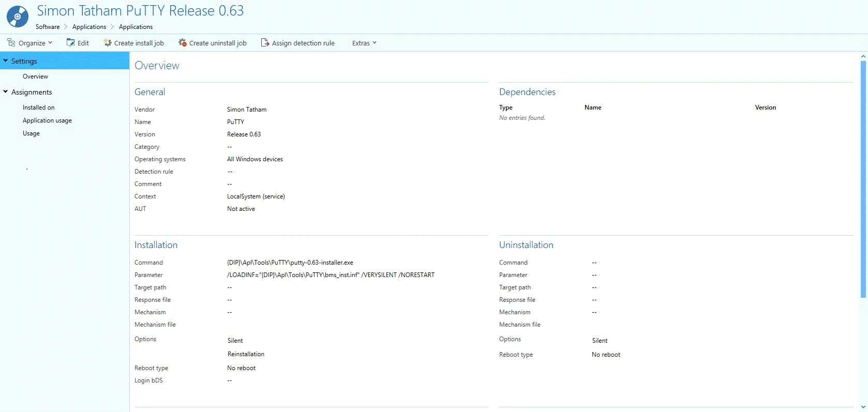Image resolution: width=868 pixels, height=412 pixels.
Task: Click the Create install job gear icon
Action: click(x=108, y=42)
